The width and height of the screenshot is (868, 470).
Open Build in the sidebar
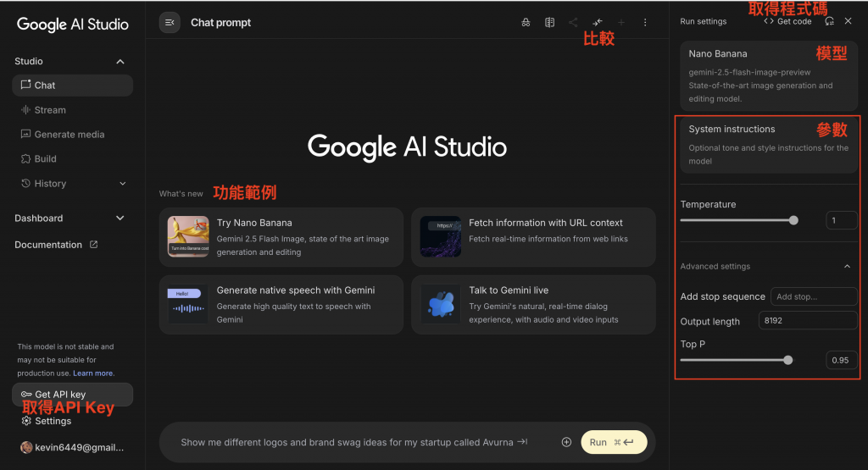point(73,158)
